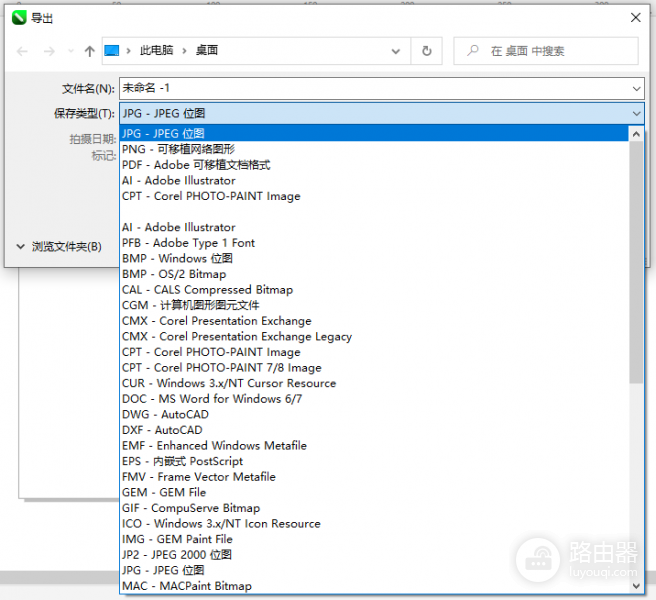
Task: Choose EPS - 内嵌式 PostScript
Action: (x=374, y=461)
